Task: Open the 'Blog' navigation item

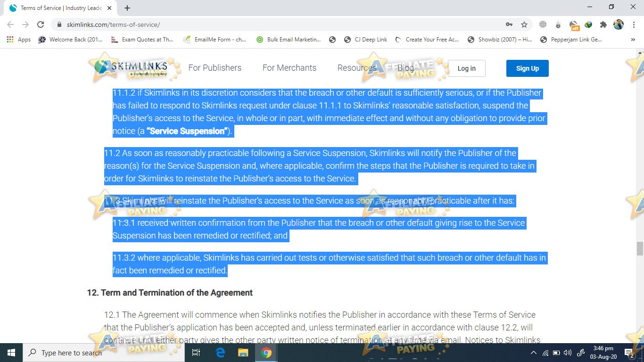Action: pyautogui.click(x=405, y=68)
